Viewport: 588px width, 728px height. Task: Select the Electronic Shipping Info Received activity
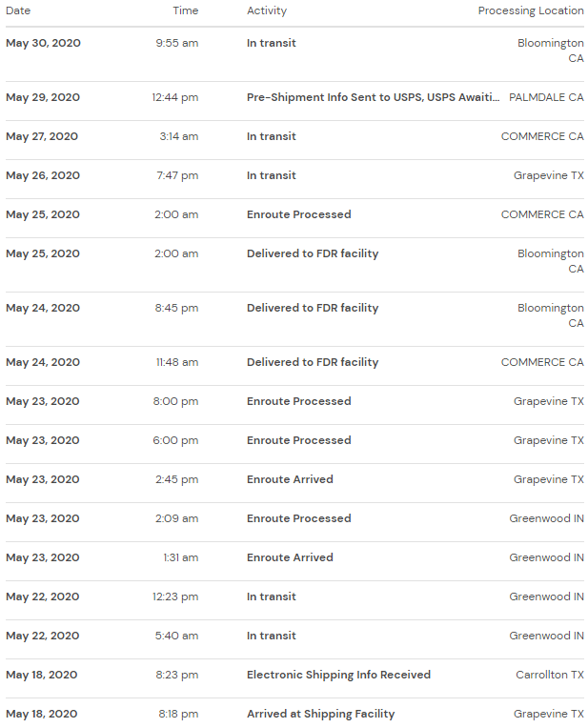pos(338,675)
